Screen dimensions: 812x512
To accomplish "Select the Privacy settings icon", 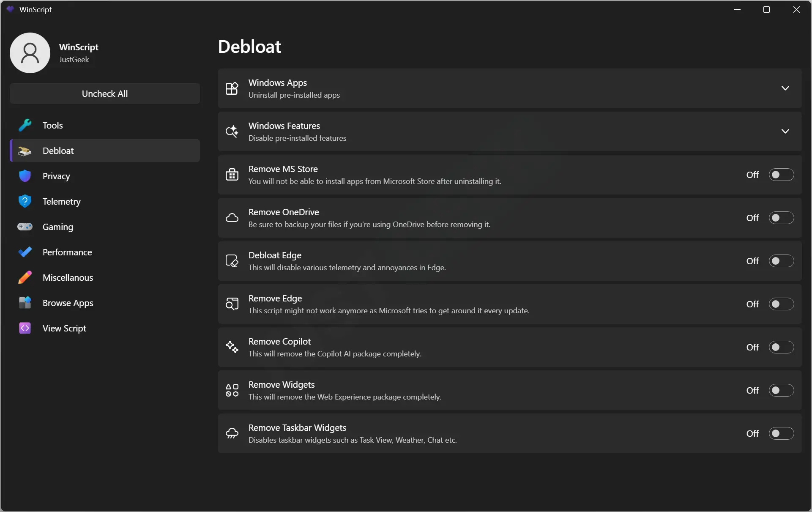I will 25,176.
